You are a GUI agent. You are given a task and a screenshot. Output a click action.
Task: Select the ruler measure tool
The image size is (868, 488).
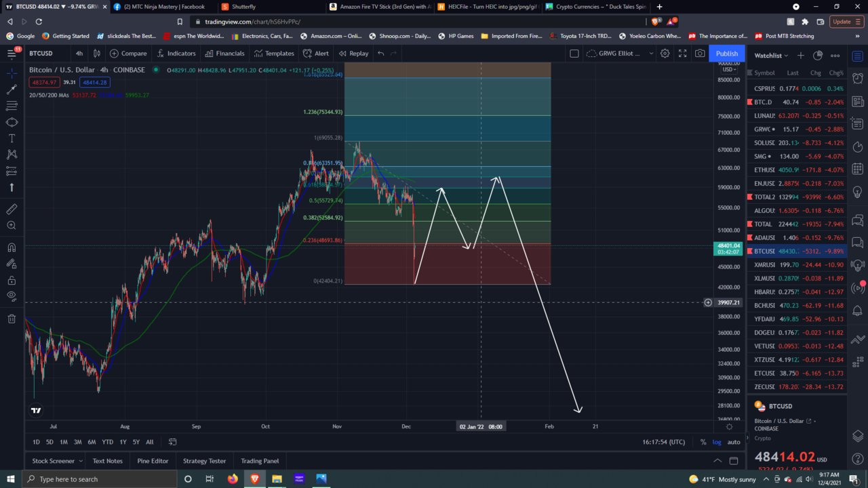[x=12, y=209]
